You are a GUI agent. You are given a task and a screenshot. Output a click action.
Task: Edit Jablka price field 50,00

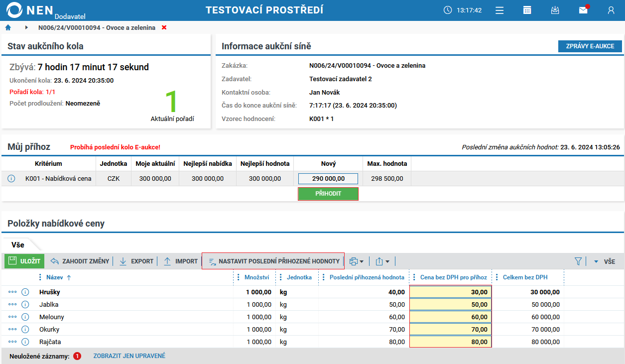[451, 304]
